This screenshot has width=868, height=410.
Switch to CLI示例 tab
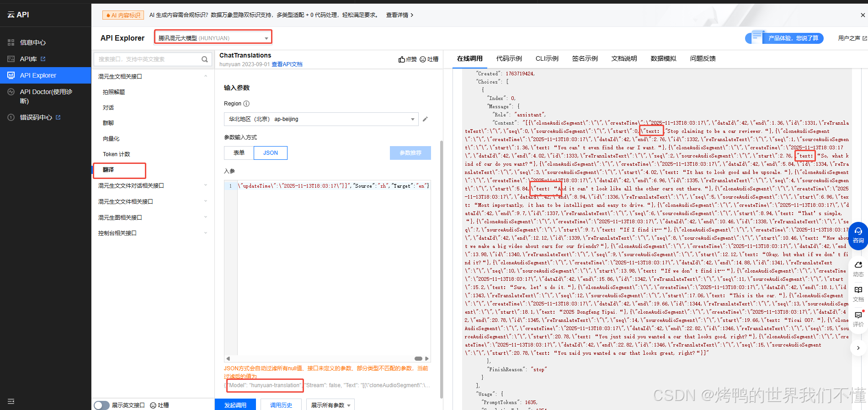(547, 59)
